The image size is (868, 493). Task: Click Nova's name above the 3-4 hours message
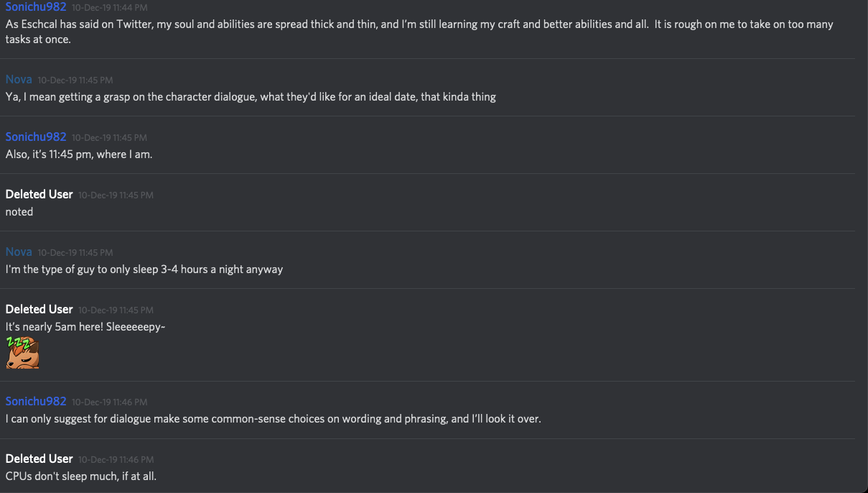point(19,252)
